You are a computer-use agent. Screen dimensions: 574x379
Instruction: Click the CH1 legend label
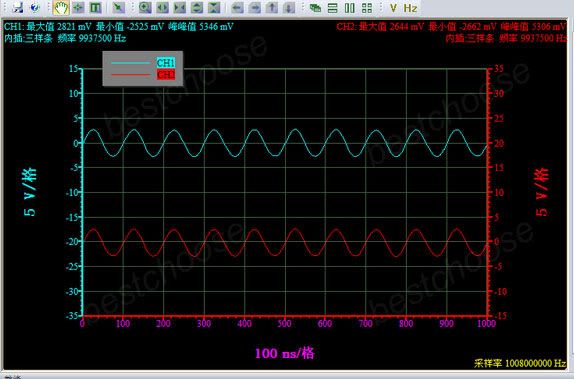click(x=166, y=63)
